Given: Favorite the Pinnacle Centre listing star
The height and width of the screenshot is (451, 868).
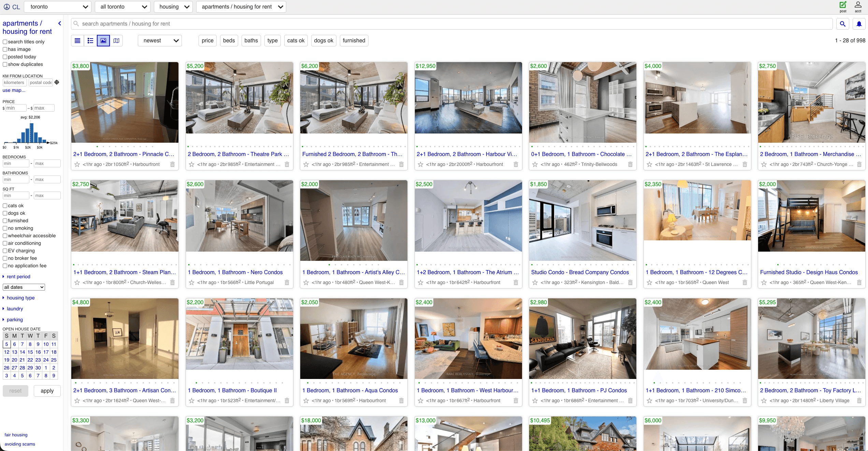Looking at the screenshot, I should pyautogui.click(x=77, y=165).
